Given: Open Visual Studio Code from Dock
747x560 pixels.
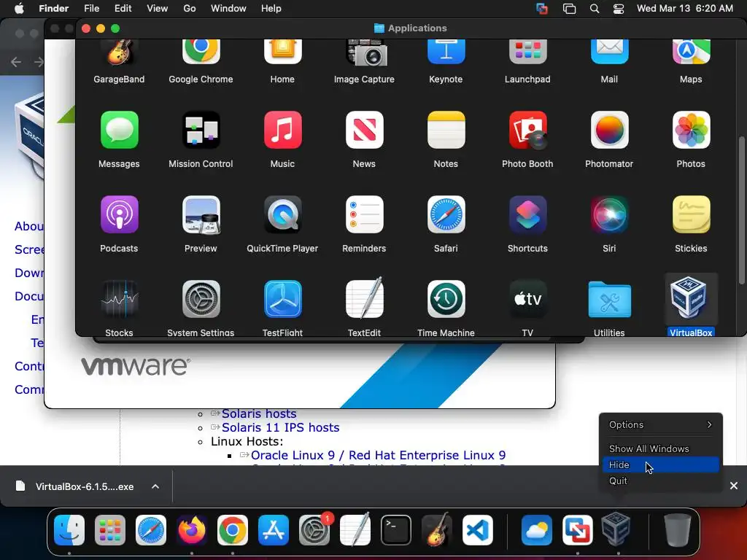Looking at the screenshot, I should coord(478,530).
